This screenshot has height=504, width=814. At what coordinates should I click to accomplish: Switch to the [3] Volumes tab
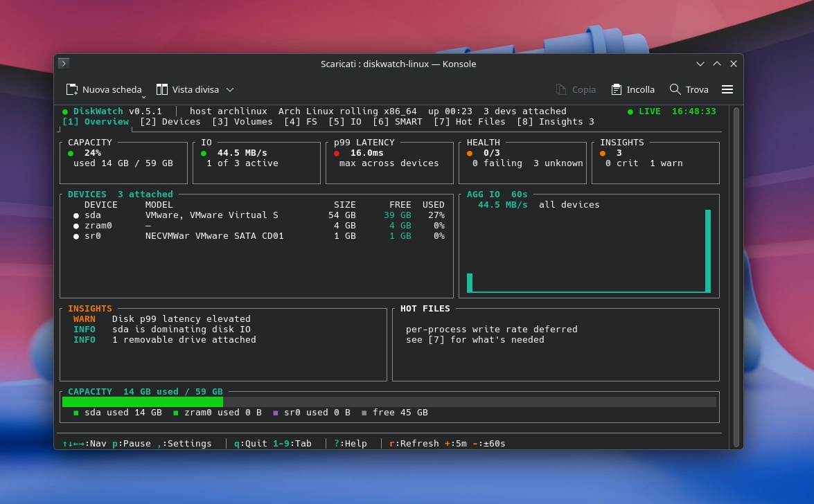242,121
